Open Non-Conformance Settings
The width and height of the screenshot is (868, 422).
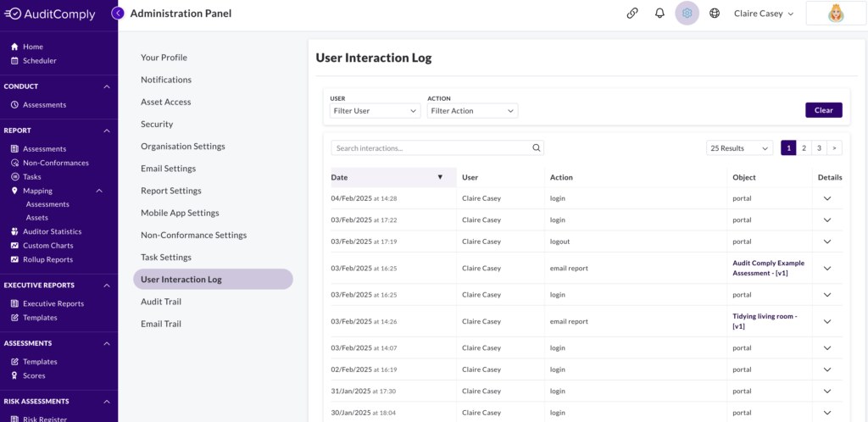(x=194, y=235)
